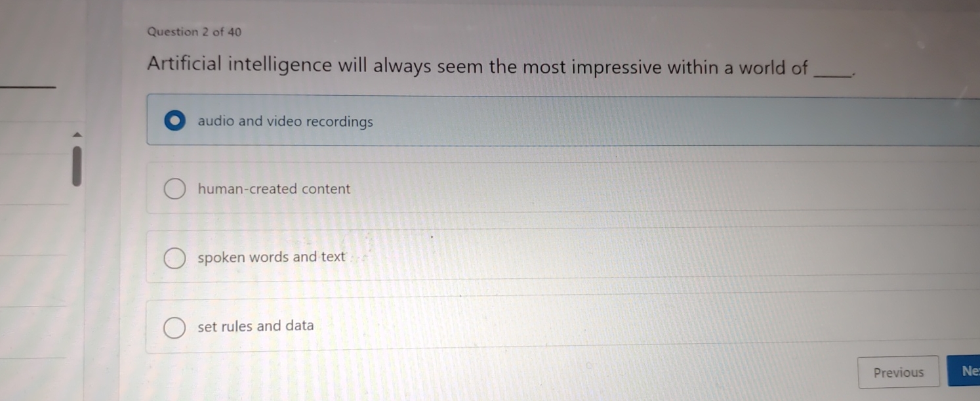Viewport: 980px width, 401px height.
Task: Advance with the partially visible Next button
Action: point(964,371)
